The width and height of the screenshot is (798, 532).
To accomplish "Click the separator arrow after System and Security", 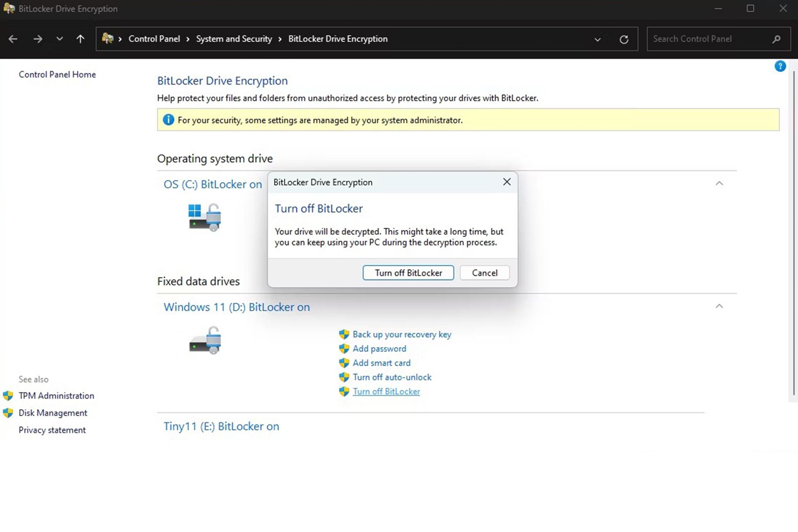I will pos(280,39).
